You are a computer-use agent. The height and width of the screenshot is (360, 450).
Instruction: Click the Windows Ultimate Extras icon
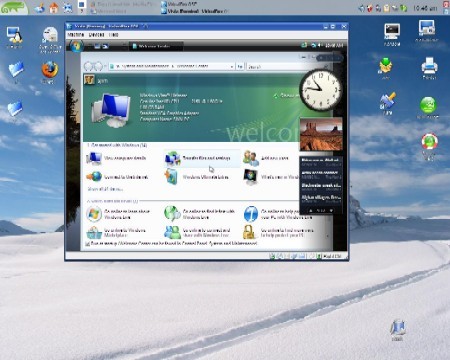[172, 177]
